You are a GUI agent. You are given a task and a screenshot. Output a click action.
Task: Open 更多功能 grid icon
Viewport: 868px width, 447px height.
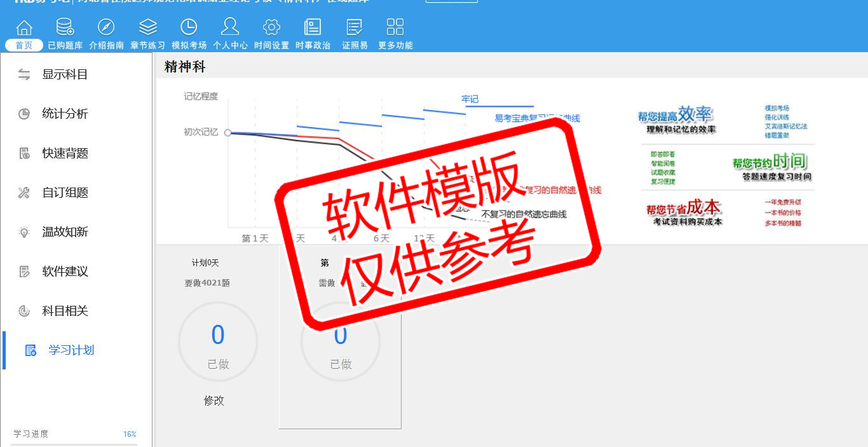pyautogui.click(x=395, y=28)
